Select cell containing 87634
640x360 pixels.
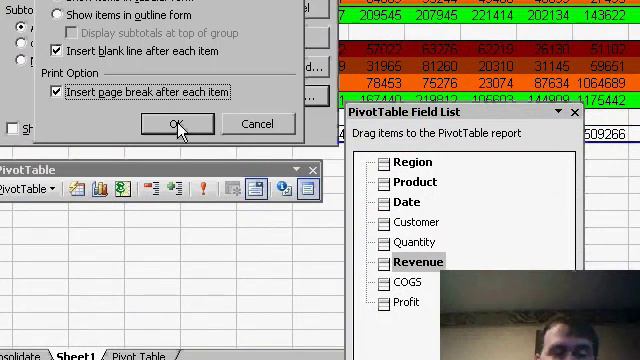point(544,83)
